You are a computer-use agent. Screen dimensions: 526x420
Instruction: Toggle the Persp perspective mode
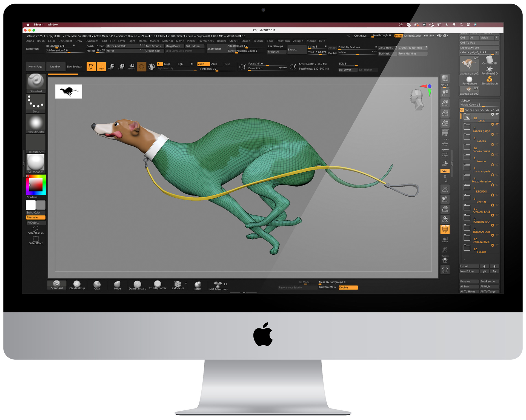coord(445,133)
